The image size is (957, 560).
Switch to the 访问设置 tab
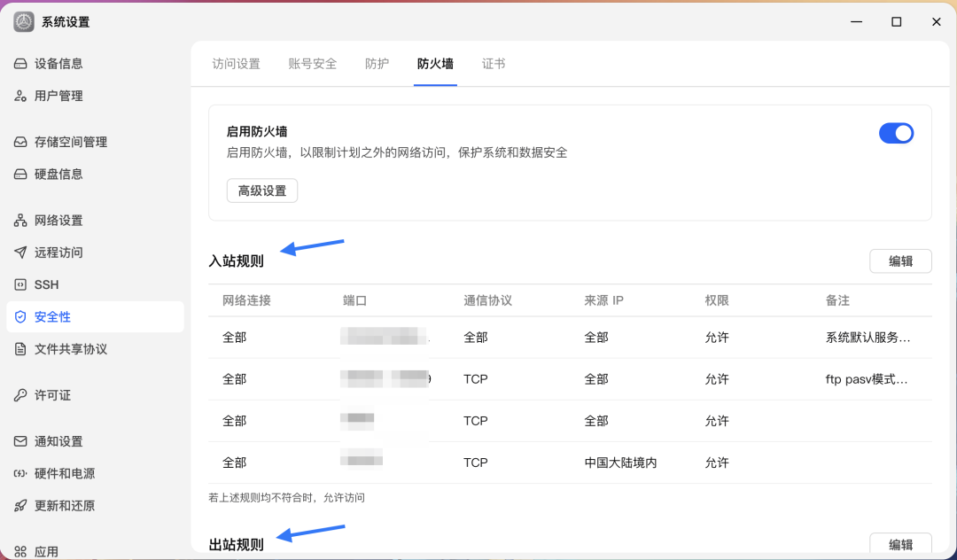tap(237, 64)
